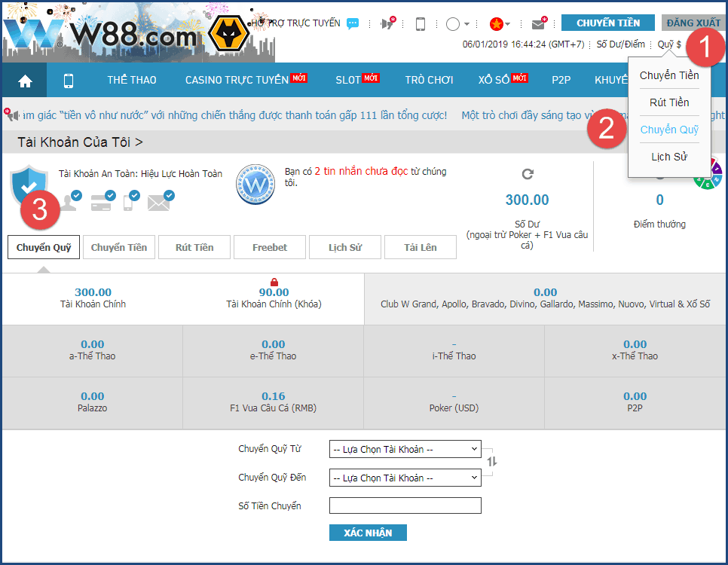Image resolution: width=728 pixels, height=565 pixels.
Task: Click the ĐĂNG XUẤT logout button
Action: pyautogui.click(x=693, y=23)
